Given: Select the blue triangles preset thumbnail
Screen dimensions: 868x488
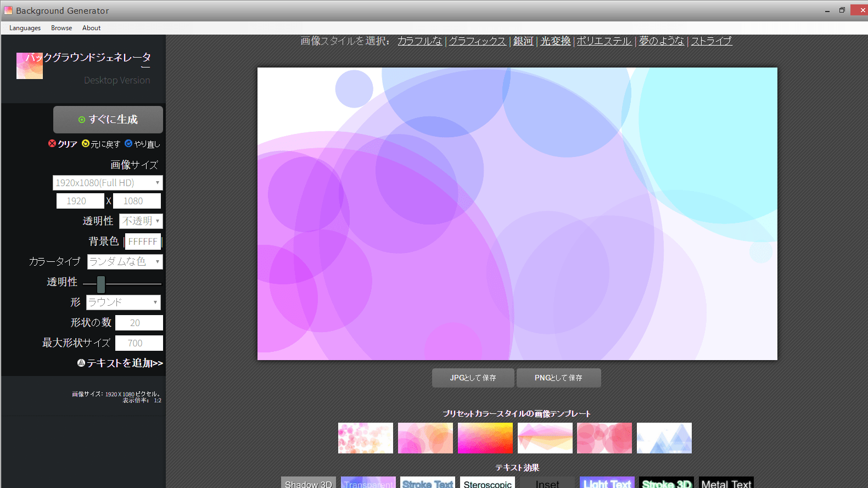Looking at the screenshot, I should point(664,438).
